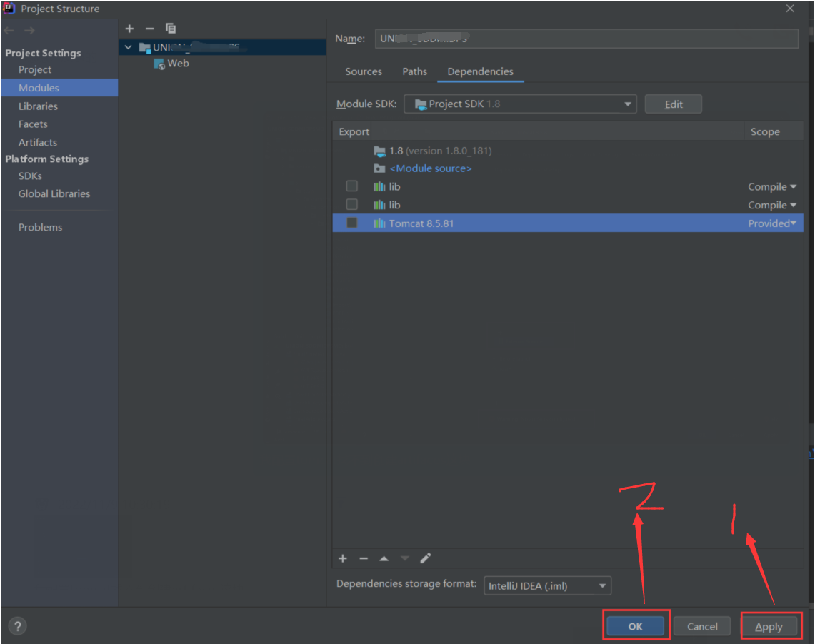Screen dimensions: 815x644
Task: Select the Web node in module tree
Action: pos(178,64)
